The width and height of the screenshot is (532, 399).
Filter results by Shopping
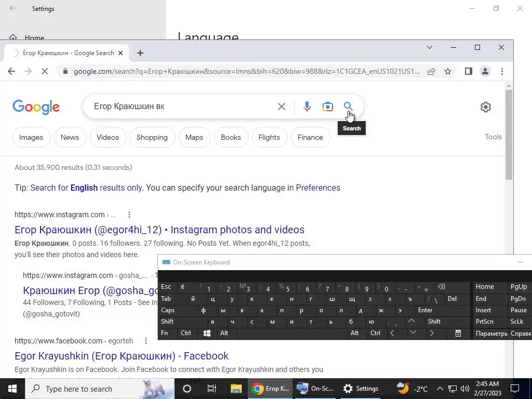click(x=152, y=137)
